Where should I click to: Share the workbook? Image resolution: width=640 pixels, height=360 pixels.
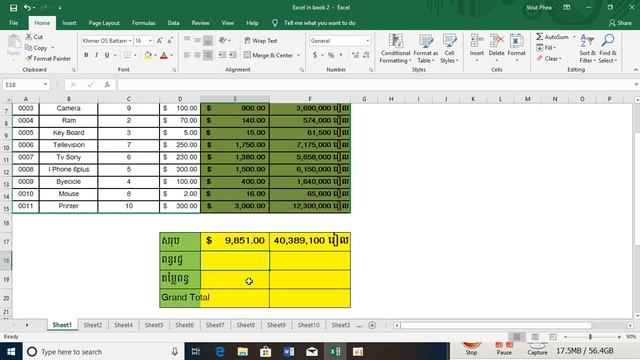tap(620, 23)
